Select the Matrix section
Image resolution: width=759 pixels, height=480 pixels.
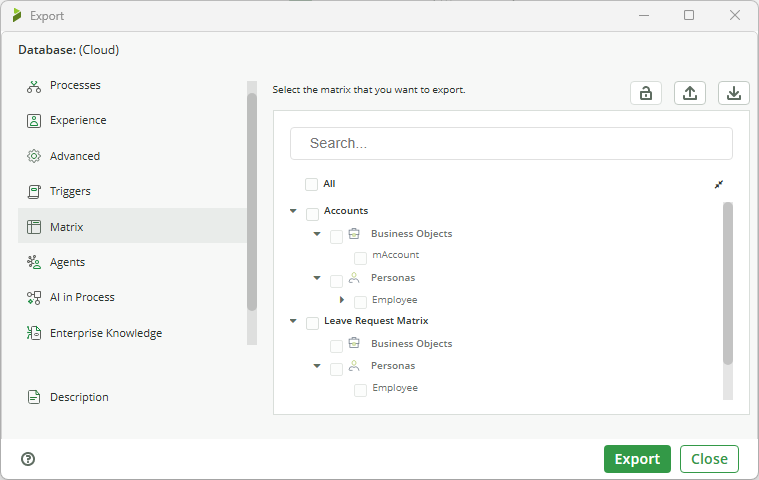[x=132, y=226]
